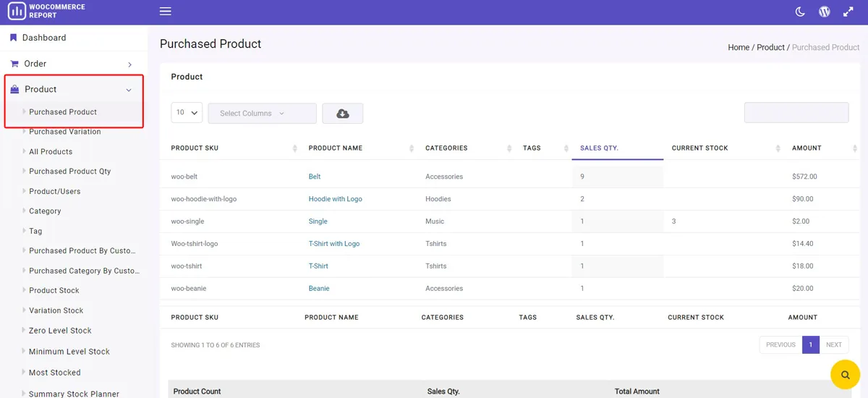Image resolution: width=868 pixels, height=398 pixels.
Task: Click the WooCommerce Report logo icon
Action: point(16,11)
